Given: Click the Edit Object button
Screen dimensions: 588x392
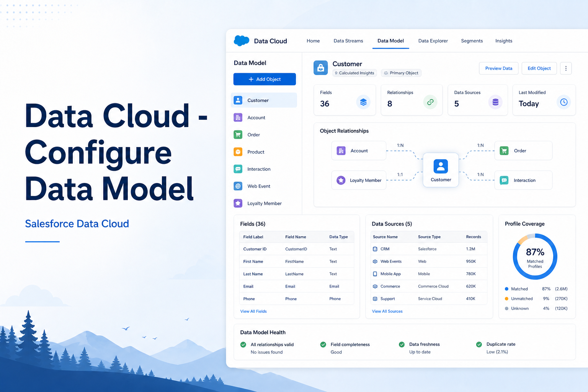Looking at the screenshot, I should pos(539,69).
